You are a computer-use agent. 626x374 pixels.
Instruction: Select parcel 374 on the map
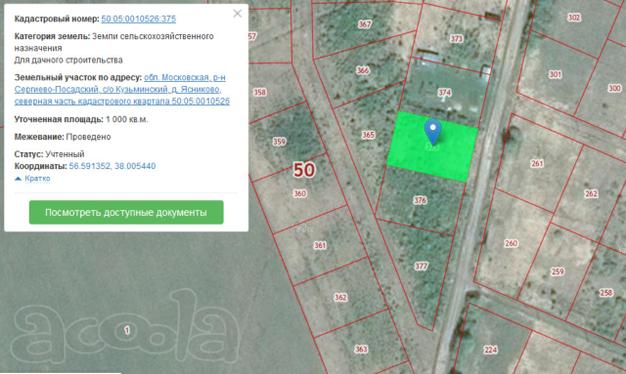coord(445,93)
